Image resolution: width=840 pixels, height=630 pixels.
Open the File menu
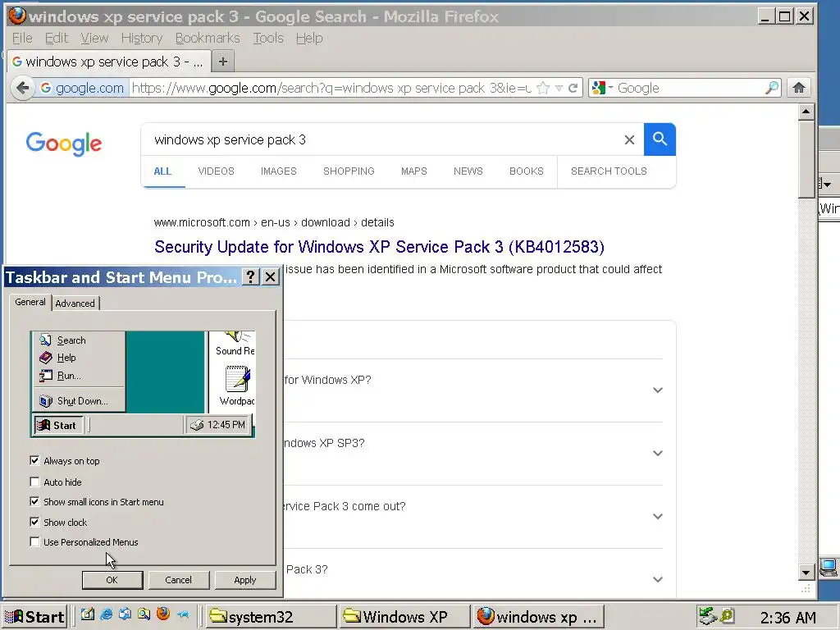[x=22, y=38]
